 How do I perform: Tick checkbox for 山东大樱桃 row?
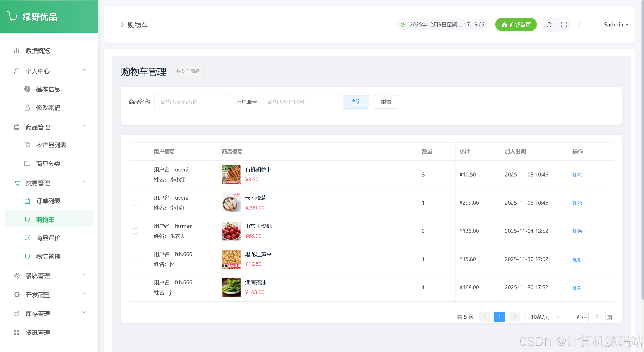click(135, 231)
